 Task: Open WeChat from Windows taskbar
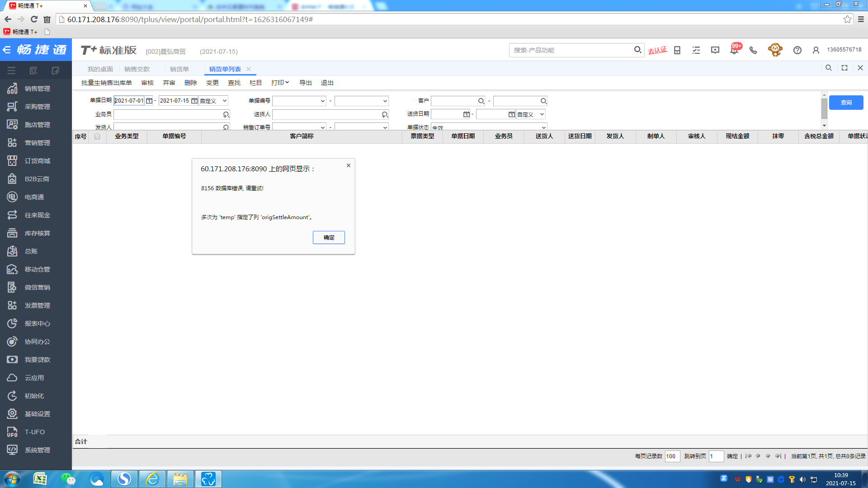click(x=68, y=479)
